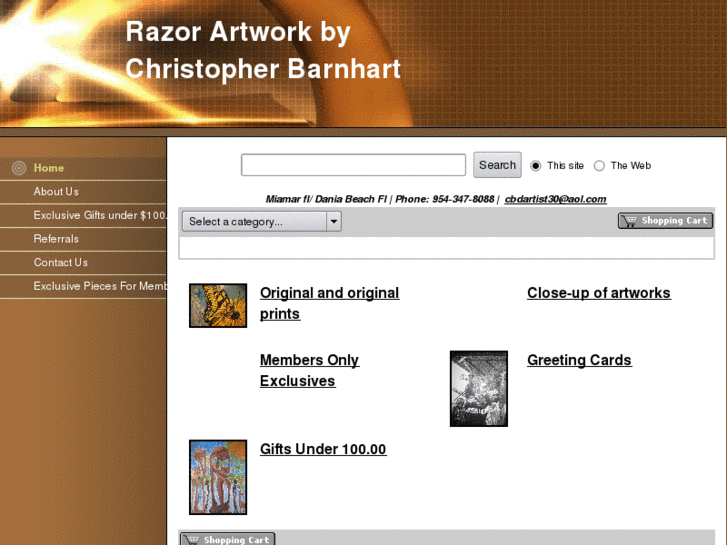Click the butterfly artwork thumbnail
The height and width of the screenshot is (545, 727).
218,306
